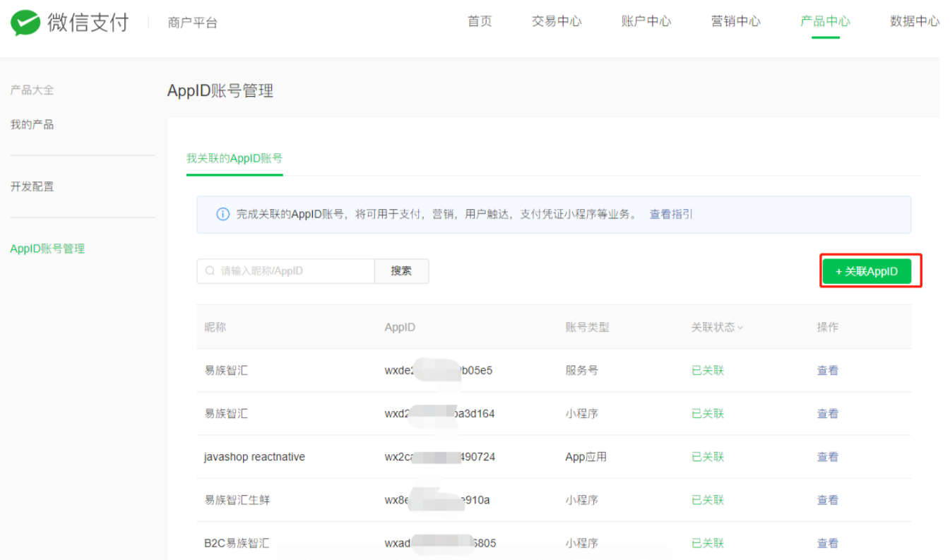Open the 查看指引 link

point(671,214)
